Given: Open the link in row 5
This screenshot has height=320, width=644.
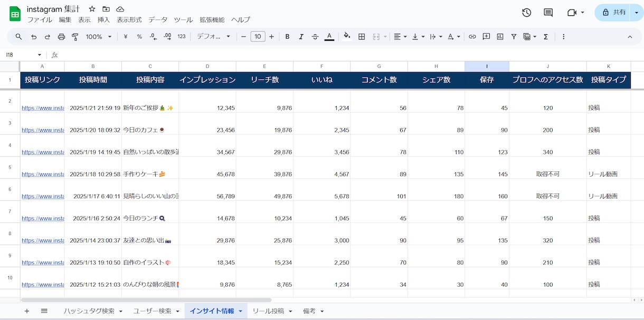Looking at the screenshot, I should [43, 174].
